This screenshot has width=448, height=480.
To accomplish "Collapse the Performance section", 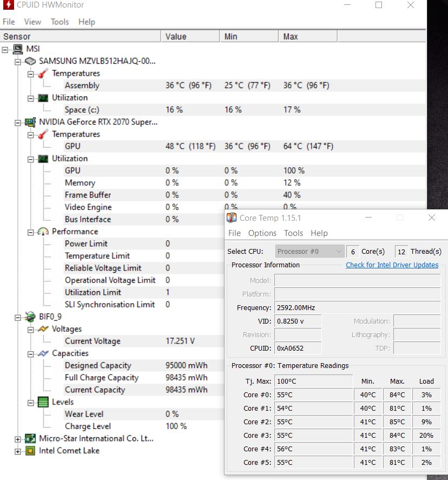I will pos(31,232).
